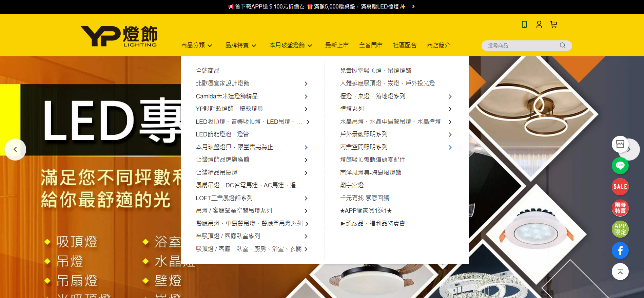Open the LINE chat floating button
644x298 pixels.
[x=620, y=166]
